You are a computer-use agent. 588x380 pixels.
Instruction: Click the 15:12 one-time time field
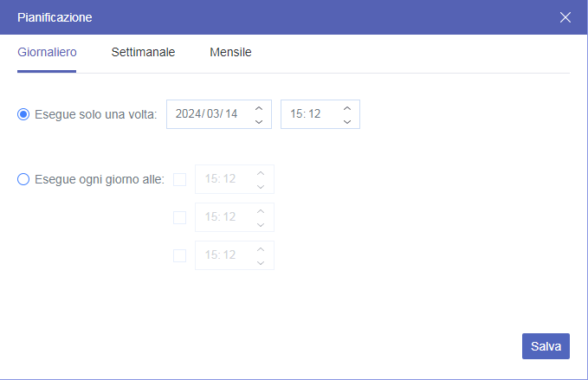coord(306,114)
